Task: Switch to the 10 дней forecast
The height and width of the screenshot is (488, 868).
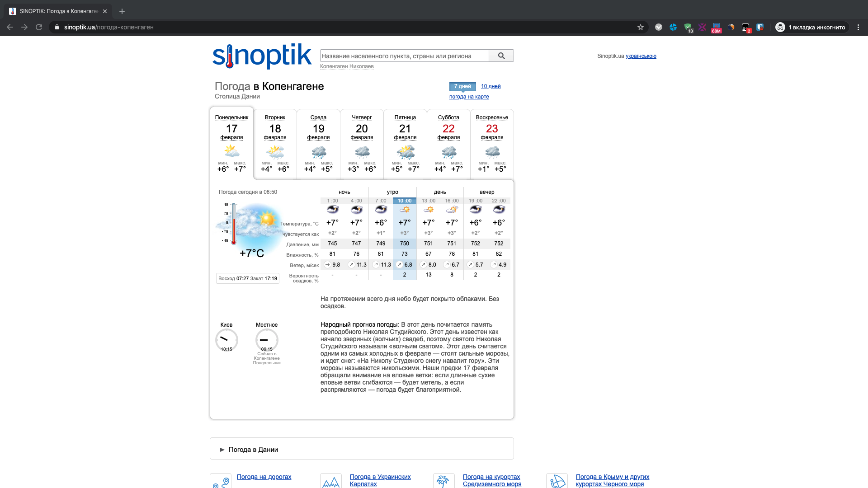Action: [491, 86]
